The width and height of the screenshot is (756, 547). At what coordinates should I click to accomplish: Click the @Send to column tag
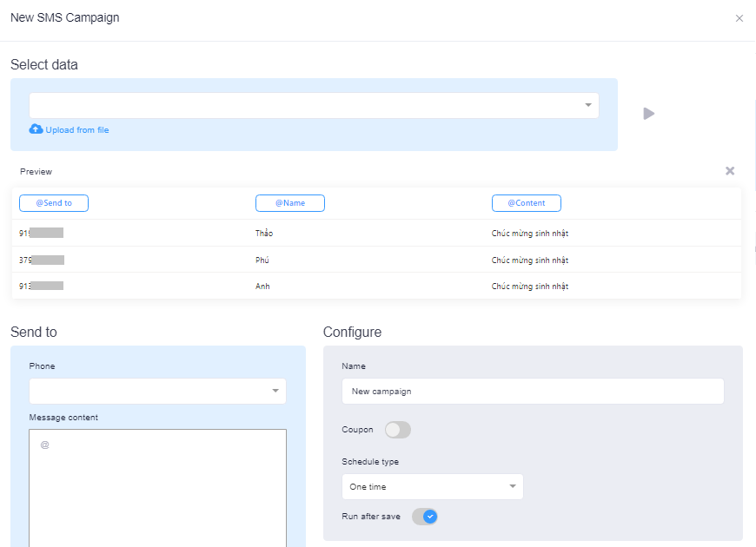54,203
